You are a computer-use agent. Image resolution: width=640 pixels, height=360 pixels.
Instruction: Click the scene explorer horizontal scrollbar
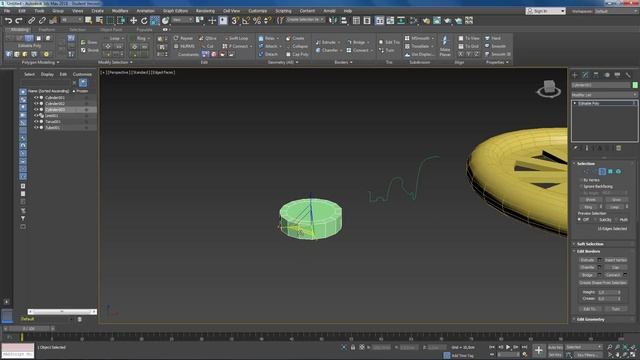point(62,312)
